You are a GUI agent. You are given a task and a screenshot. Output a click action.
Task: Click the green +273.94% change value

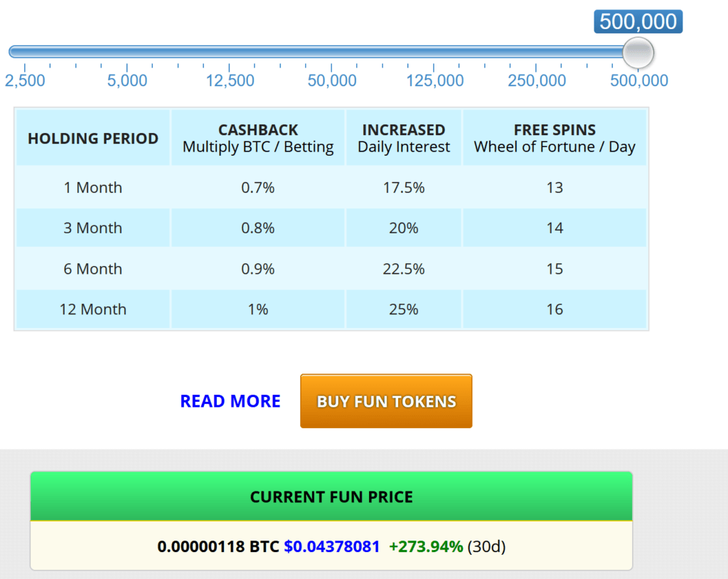click(x=426, y=546)
